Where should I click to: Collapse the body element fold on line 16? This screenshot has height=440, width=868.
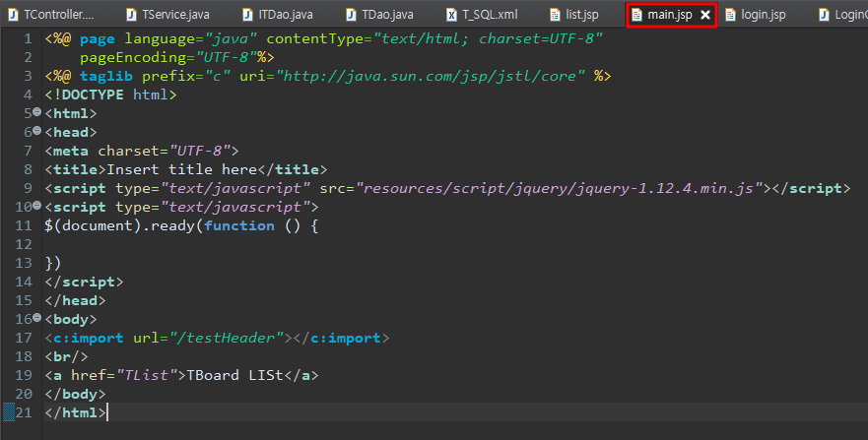(37, 317)
